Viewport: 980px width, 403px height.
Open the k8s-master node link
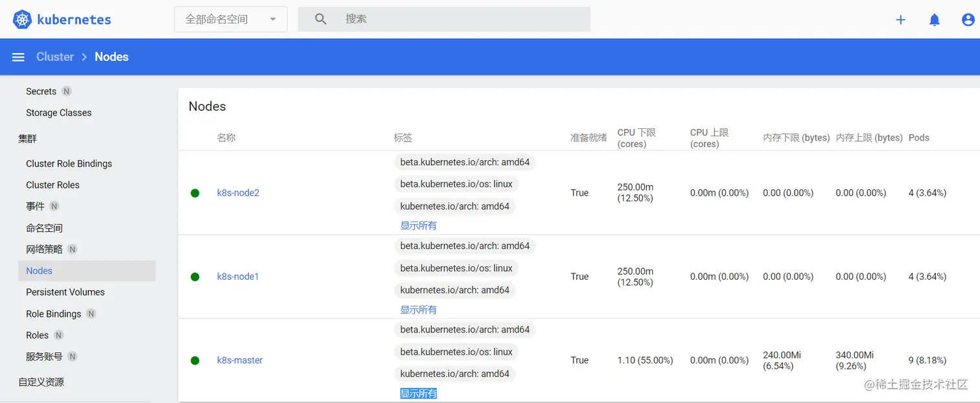pyautogui.click(x=240, y=360)
